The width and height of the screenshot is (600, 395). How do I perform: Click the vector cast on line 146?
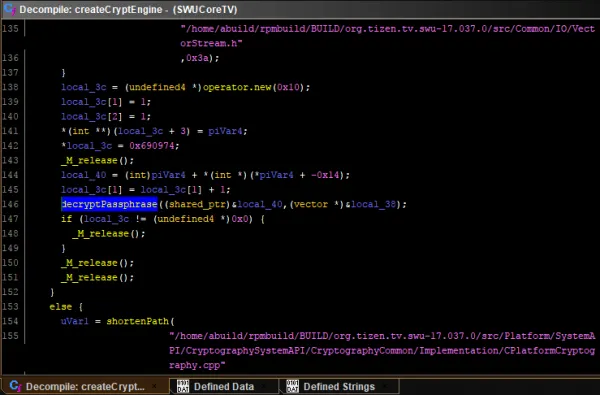point(311,204)
